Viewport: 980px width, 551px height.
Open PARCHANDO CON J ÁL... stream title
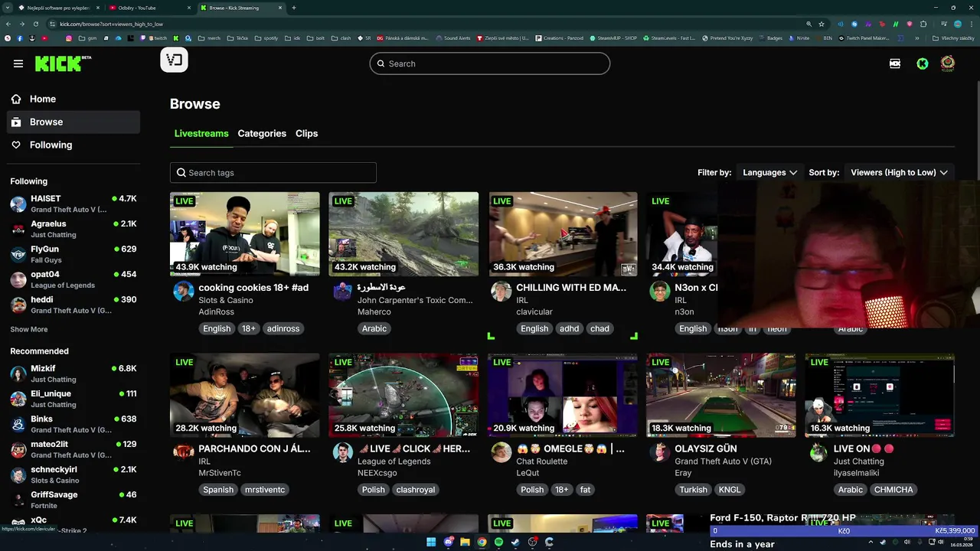(x=254, y=448)
